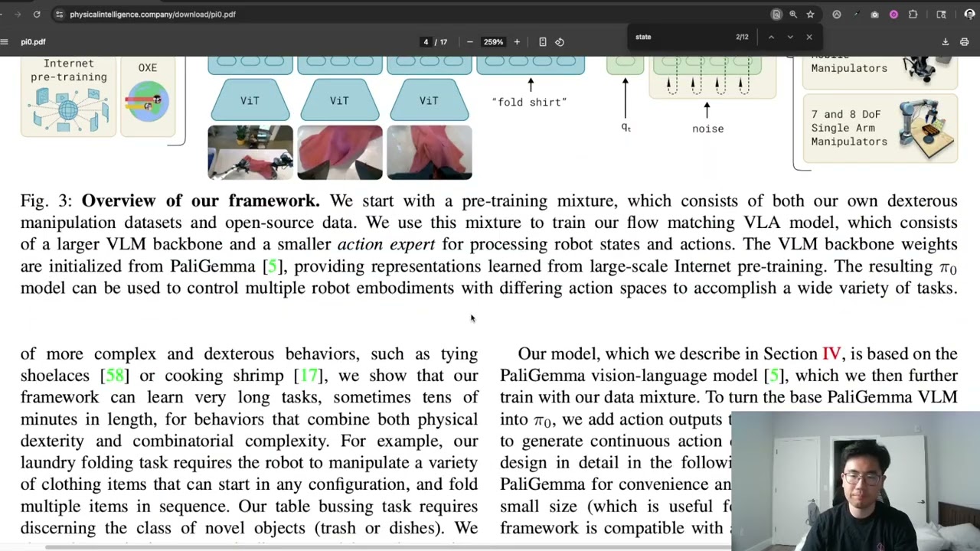This screenshot has width=980, height=551.
Task: Edit the 259% zoom level field
Action: coord(493,42)
